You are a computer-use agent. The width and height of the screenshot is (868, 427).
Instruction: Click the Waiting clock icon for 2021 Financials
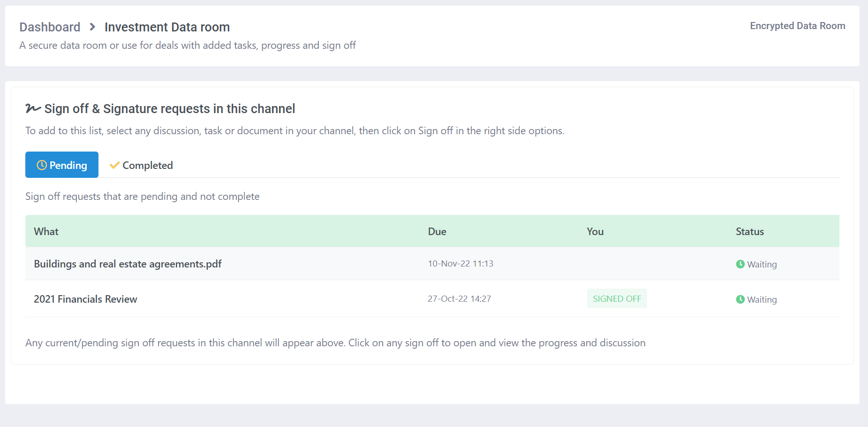click(740, 299)
